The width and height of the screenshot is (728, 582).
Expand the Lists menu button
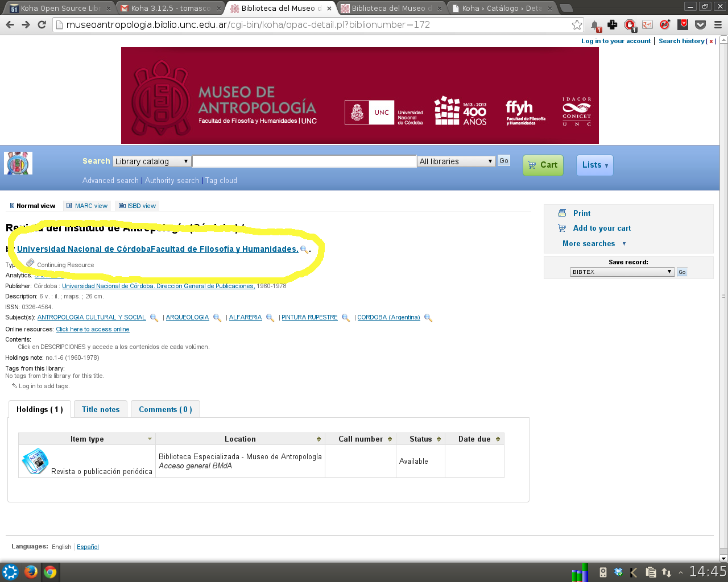594,165
